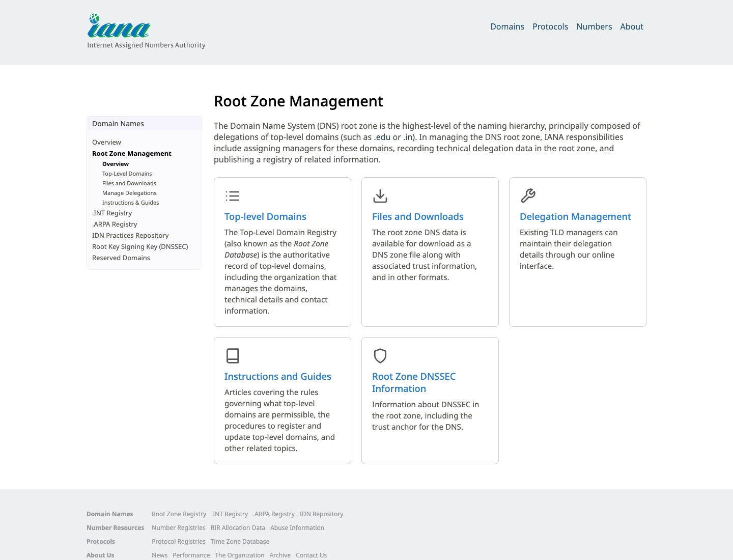Open the Top-level Domains card link
733x560 pixels.
[265, 216]
